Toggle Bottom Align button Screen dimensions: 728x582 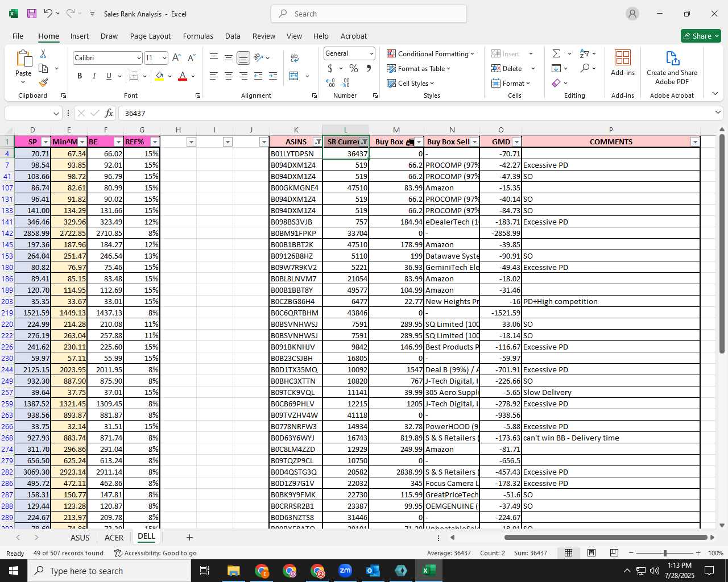tap(243, 58)
